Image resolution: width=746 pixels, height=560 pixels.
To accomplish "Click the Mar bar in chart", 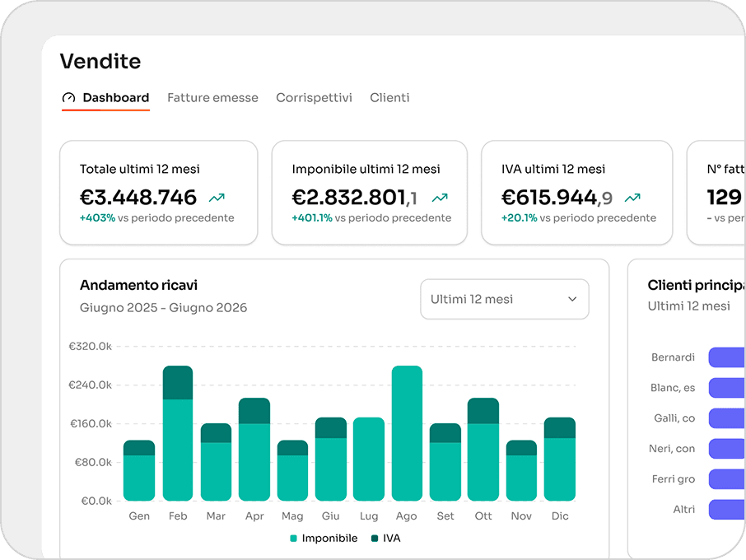I will (x=216, y=462).
